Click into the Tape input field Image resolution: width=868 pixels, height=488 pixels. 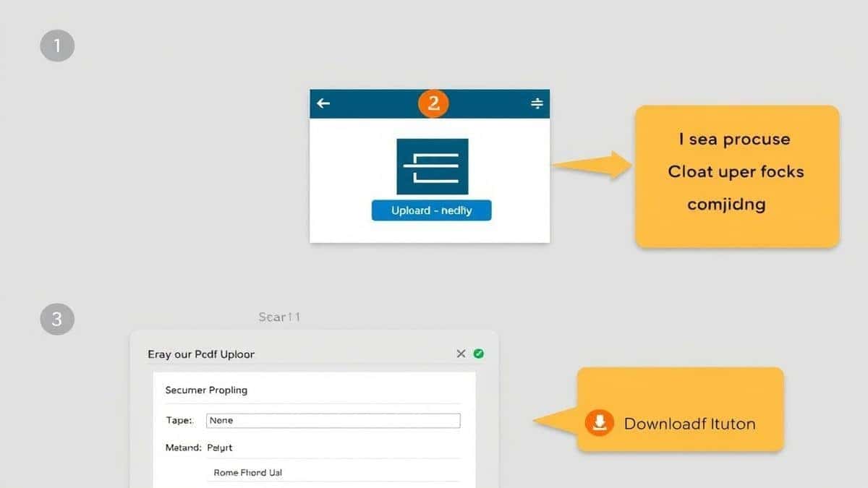(x=333, y=420)
